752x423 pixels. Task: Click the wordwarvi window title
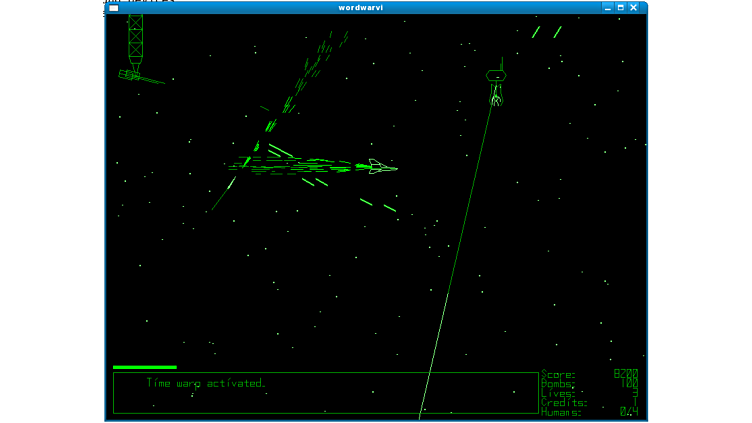coord(360,7)
